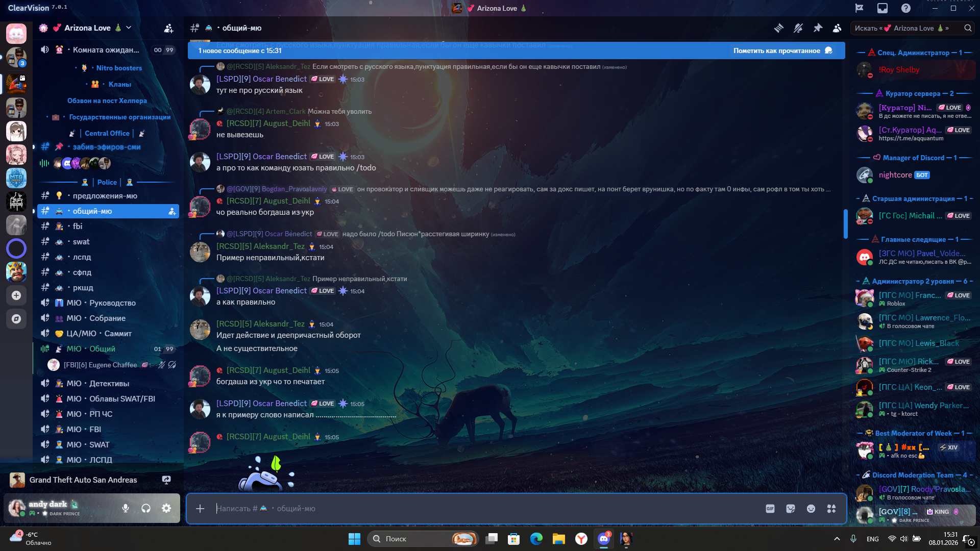
Task: Click the Add a Server button
Action: pyautogui.click(x=16, y=295)
